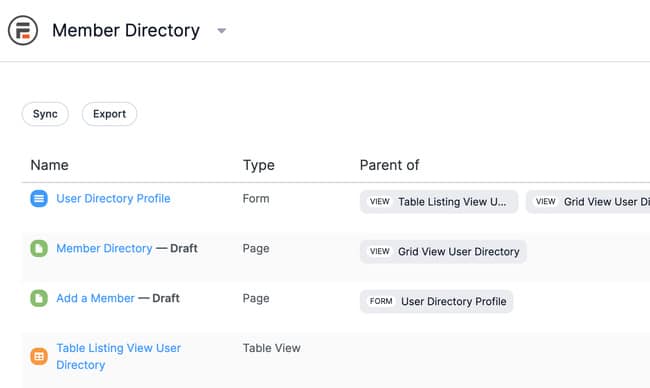Open the Table Listing View User Directory link
The width and height of the screenshot is (650, 388).
[119, 356]
